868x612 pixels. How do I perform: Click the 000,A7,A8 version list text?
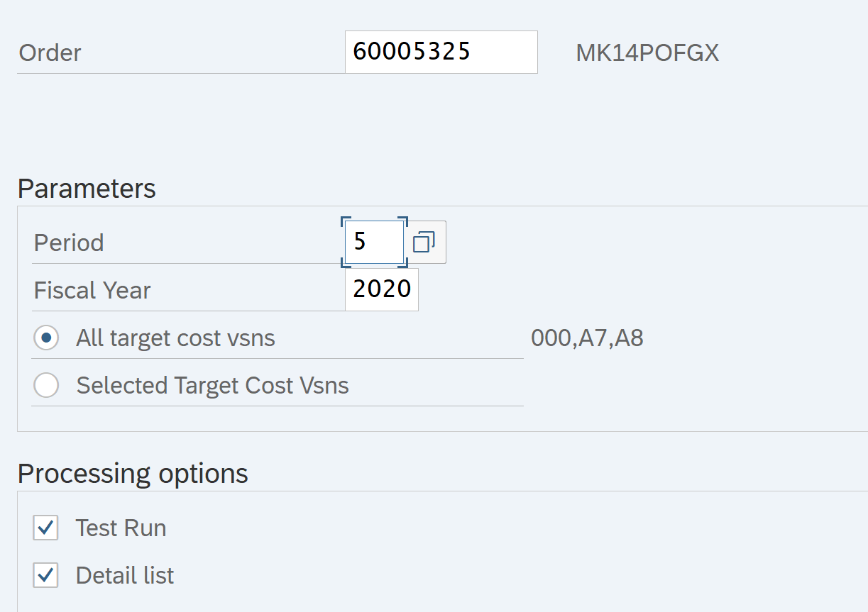(x=587, y=338)
